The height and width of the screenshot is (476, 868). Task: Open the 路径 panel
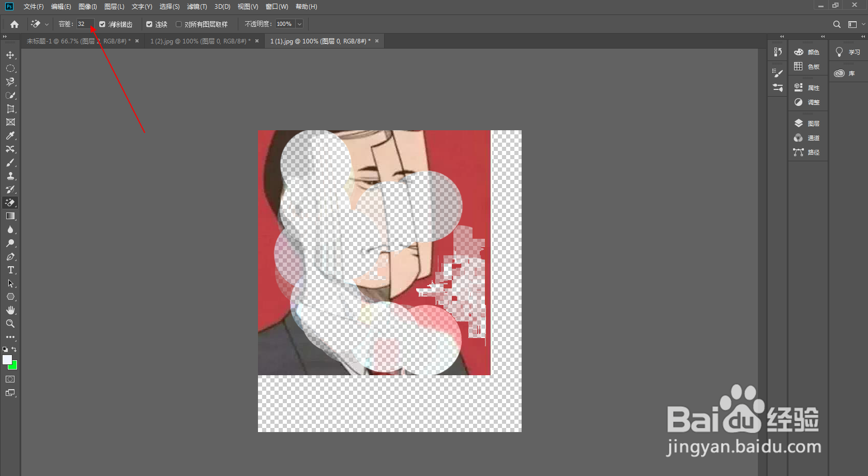click(x=808, y=152)
